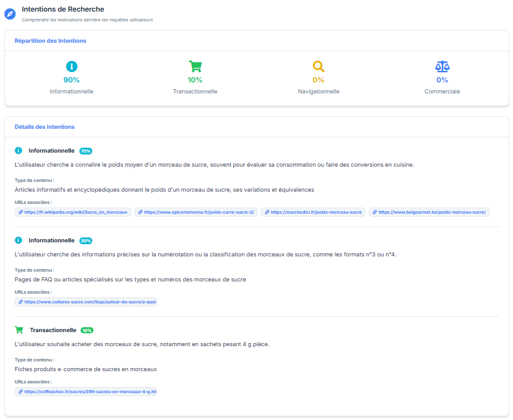Click the 20% badge beside Informationnelle
This screenshot has width=513, height=420.
(x=85, y=241)
